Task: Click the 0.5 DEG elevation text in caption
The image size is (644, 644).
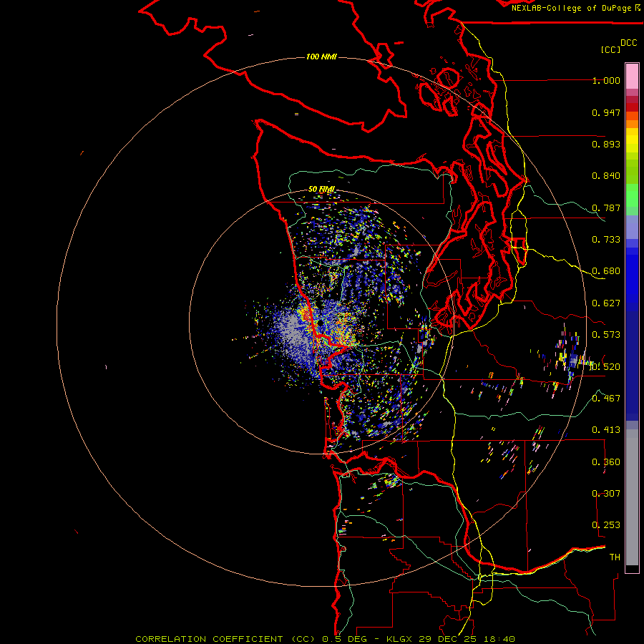Action: point(344,639)
